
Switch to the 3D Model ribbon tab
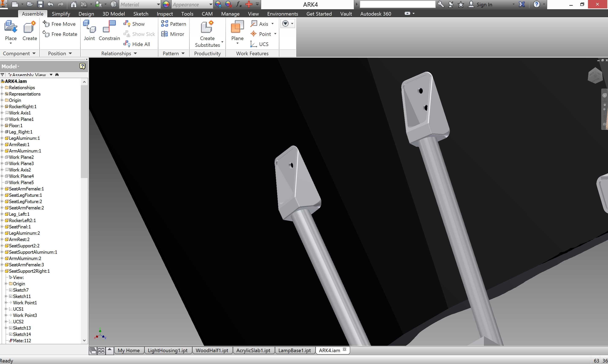click(114, 14)
